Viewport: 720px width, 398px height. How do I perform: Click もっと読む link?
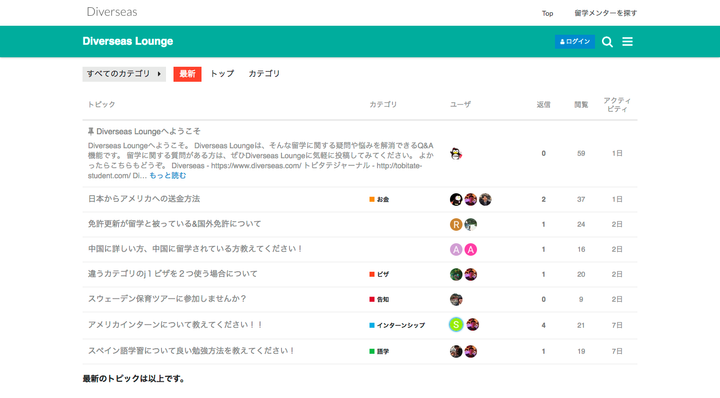pos(168,176)
